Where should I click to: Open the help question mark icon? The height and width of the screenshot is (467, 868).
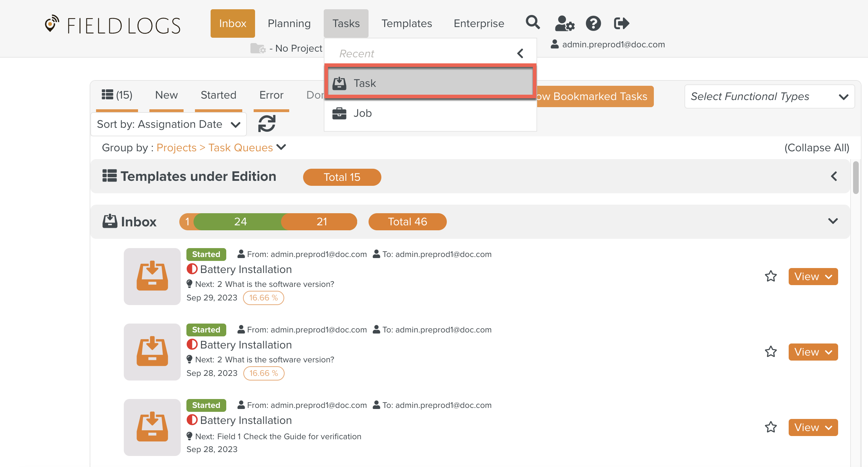(593, 23)
